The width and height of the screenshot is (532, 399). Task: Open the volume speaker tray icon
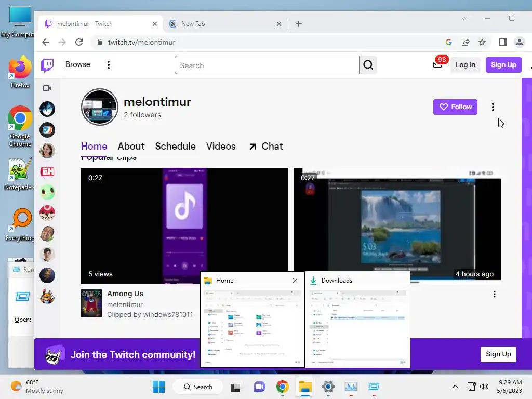click(x=484, y=387)
